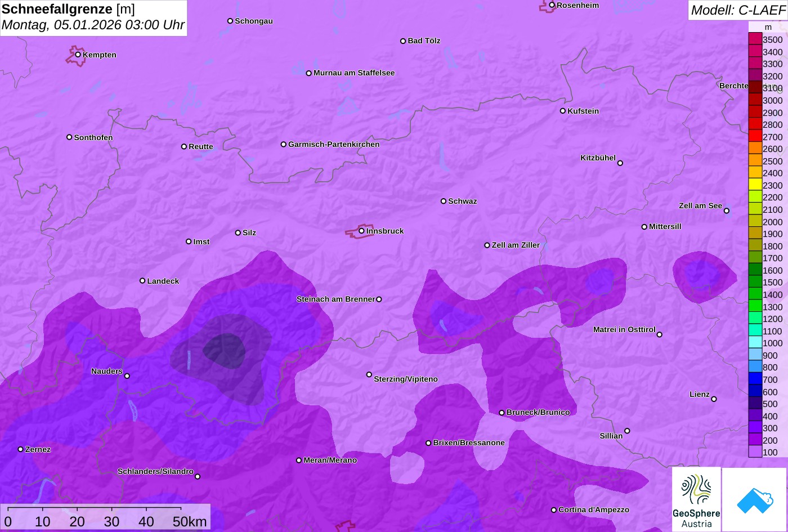Click the 30 tick on scale bar
This screenshot has width=788, height=532.
coord(112,522)
